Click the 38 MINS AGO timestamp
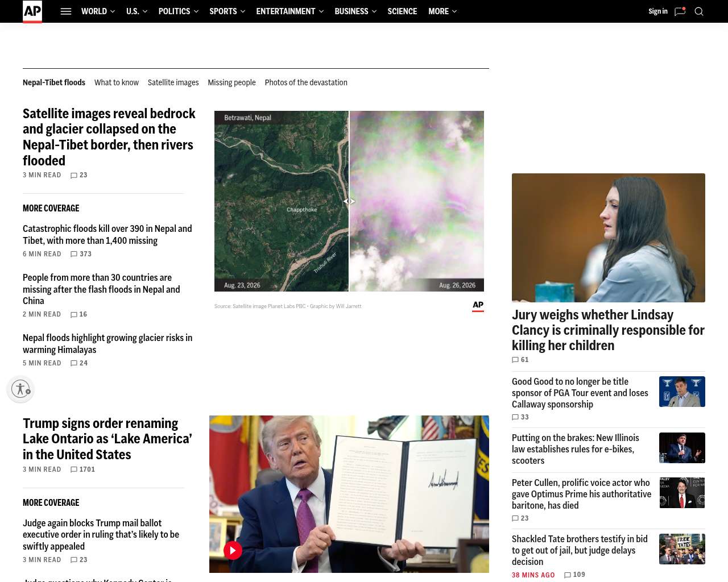Viewport: 728px width, 582px height. [x=533, y=575]
